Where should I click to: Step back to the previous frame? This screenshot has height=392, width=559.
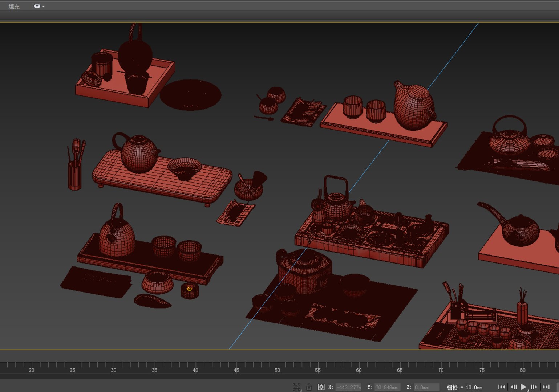coord(513,387)
